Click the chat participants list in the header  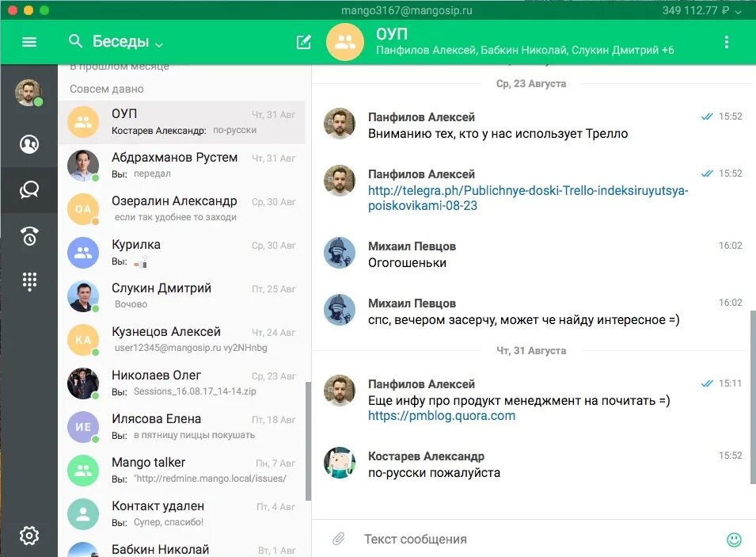[x=525, y=50]
